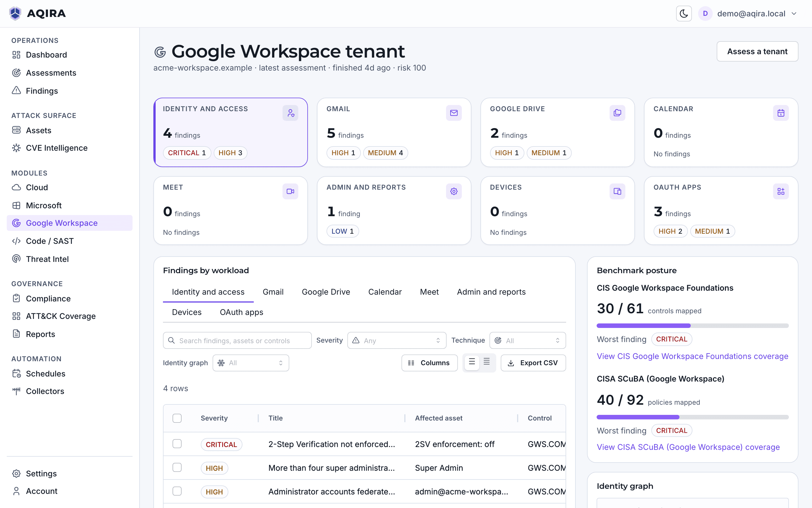Check the Administrator accounts federated row
The width and height of the screenshot is (812, 508).
point(177,491)
